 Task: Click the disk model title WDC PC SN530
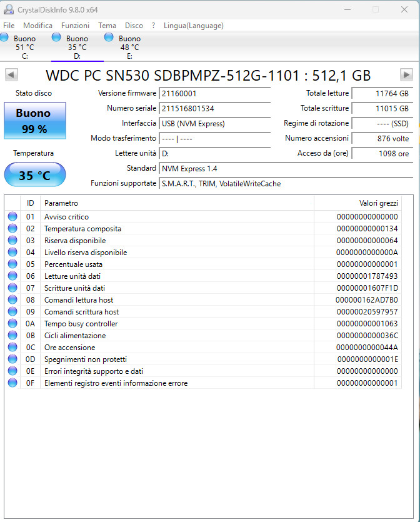tap(208, 76)
